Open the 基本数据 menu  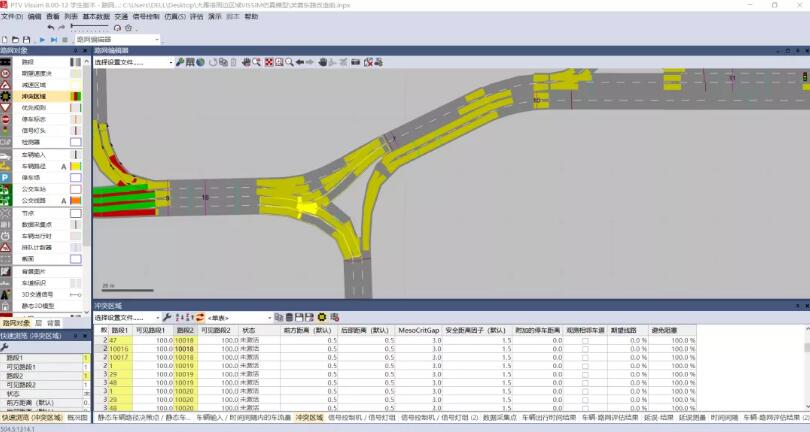96,17
